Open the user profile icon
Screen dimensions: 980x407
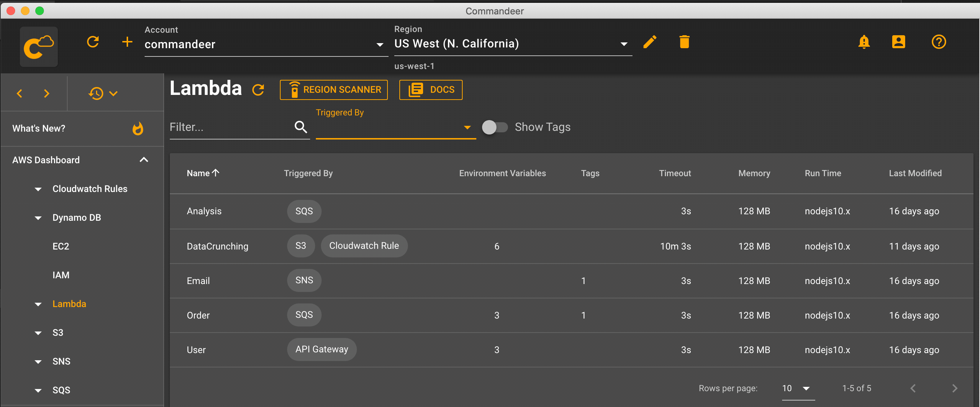(898, 42)
